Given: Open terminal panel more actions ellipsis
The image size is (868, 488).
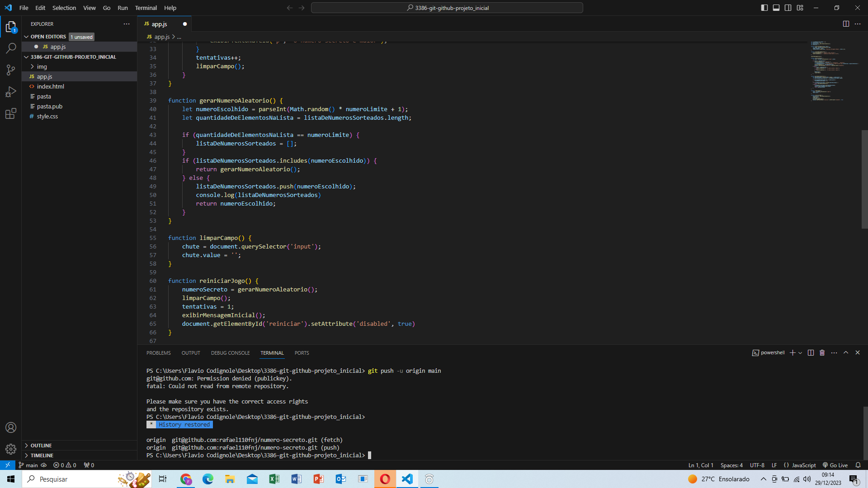Looking at the screenshot, I should (834, 353).
